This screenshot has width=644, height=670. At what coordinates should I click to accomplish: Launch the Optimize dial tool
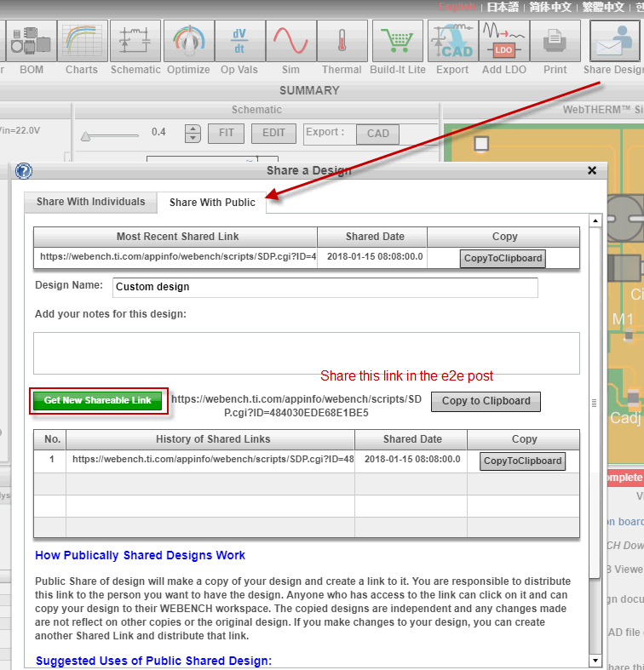188,41
